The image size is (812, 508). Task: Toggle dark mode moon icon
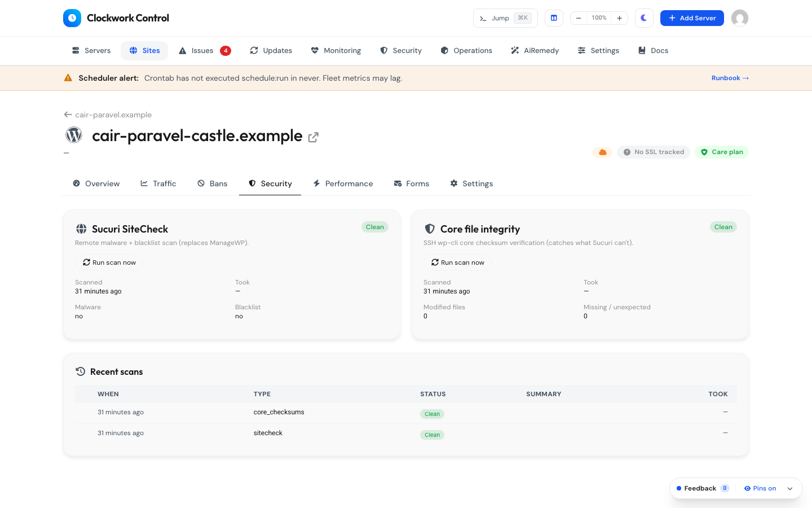click(644, 18)
